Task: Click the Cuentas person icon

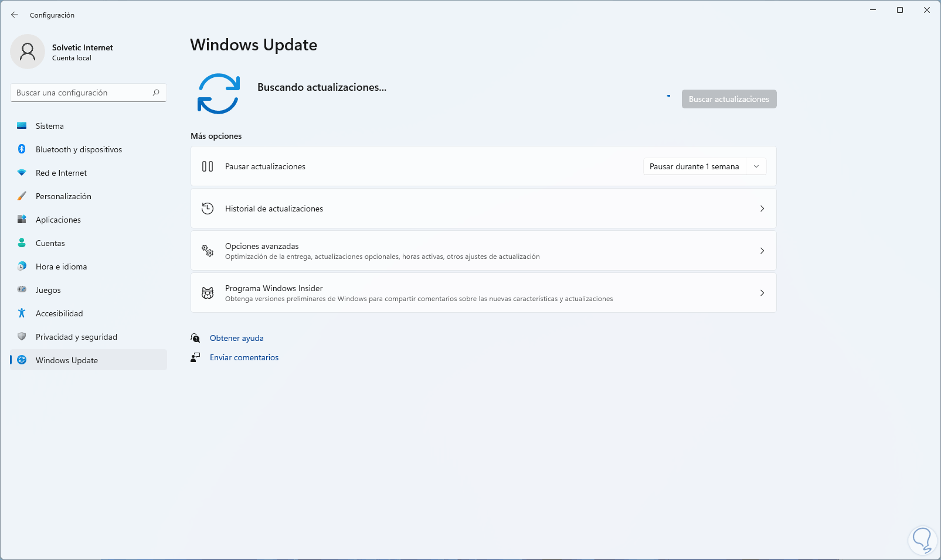Action: [22, 243]
